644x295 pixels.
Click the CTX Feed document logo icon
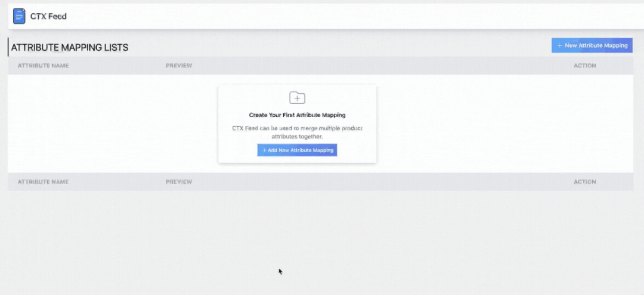[20, 16]
